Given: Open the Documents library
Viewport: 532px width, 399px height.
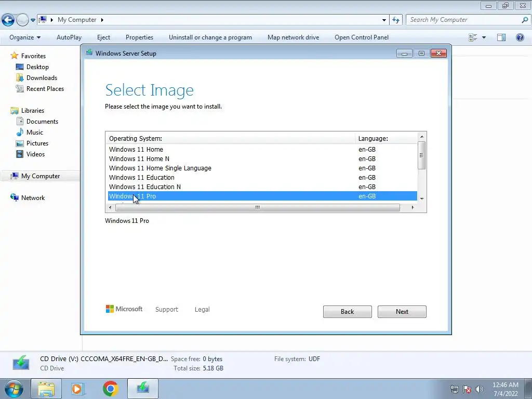Looking at the screenshot, I should coord(42,122).
